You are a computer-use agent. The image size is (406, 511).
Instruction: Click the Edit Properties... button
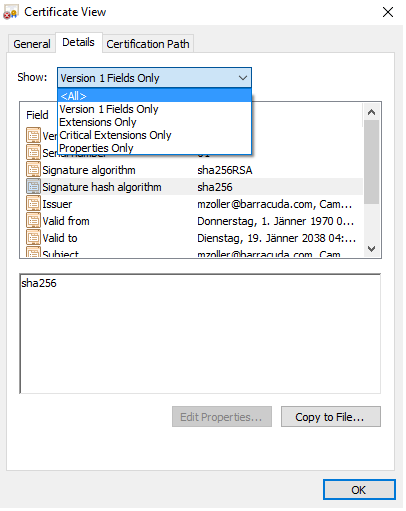(222, 417)
